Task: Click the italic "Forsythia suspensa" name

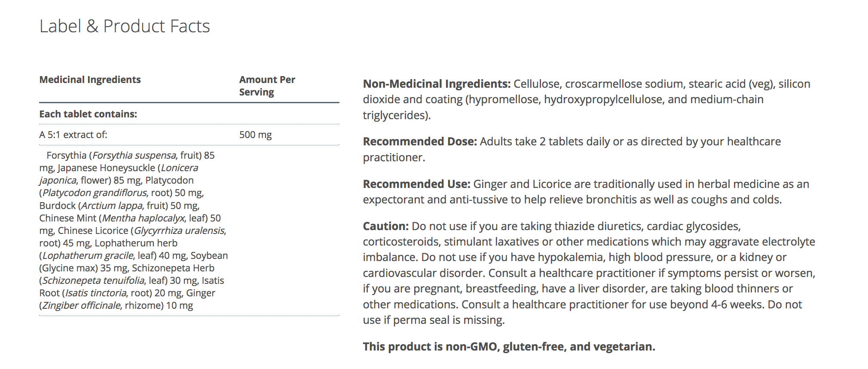Action: [134, 155]
